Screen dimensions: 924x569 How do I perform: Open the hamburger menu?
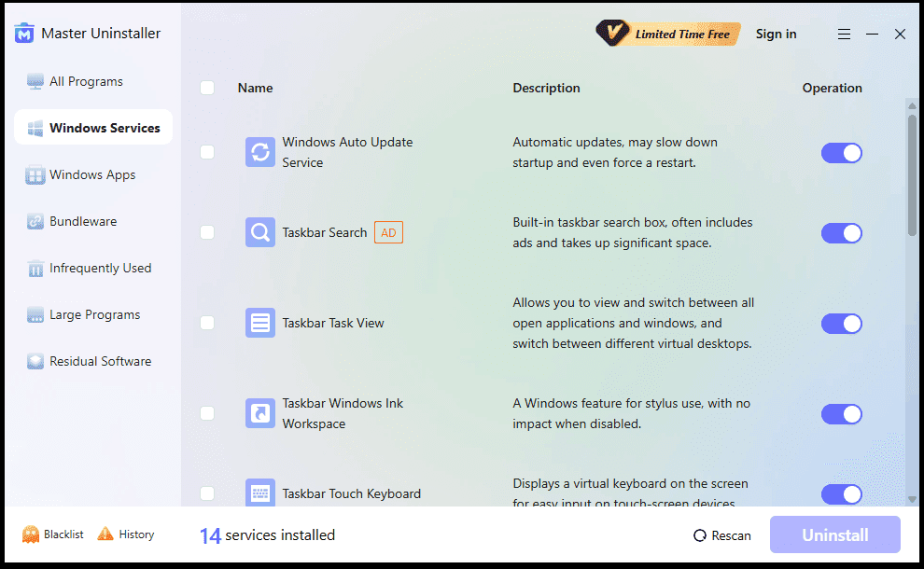pyautogui.click(x=844, y=35)
